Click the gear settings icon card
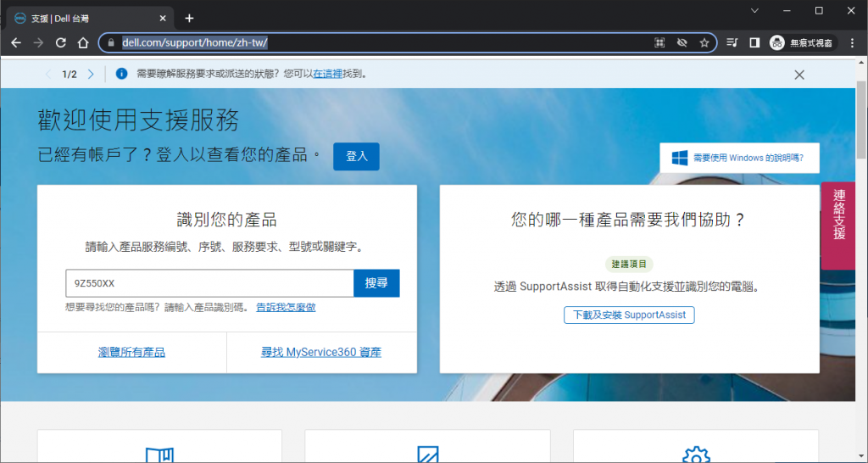 click(x=696, y=455)
